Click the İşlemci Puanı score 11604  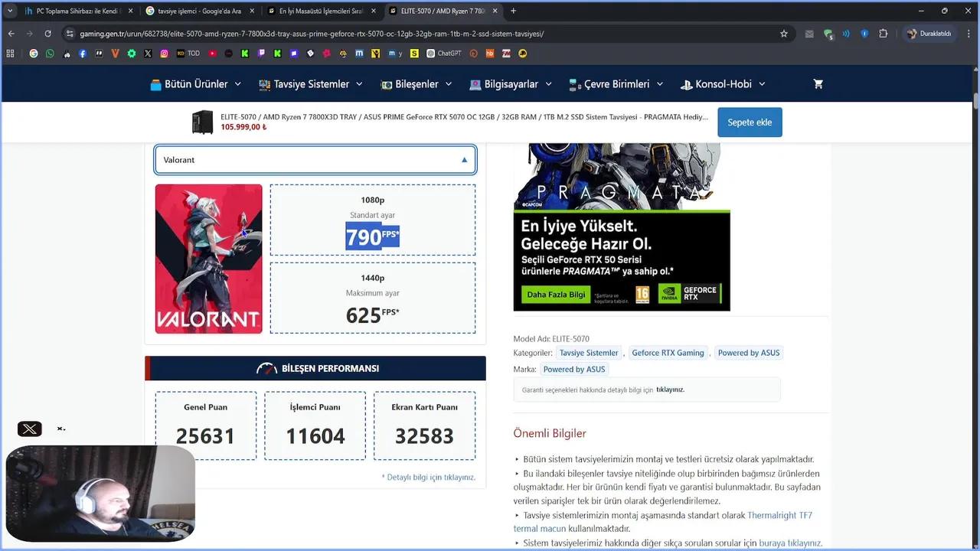[x=315, y=436]
